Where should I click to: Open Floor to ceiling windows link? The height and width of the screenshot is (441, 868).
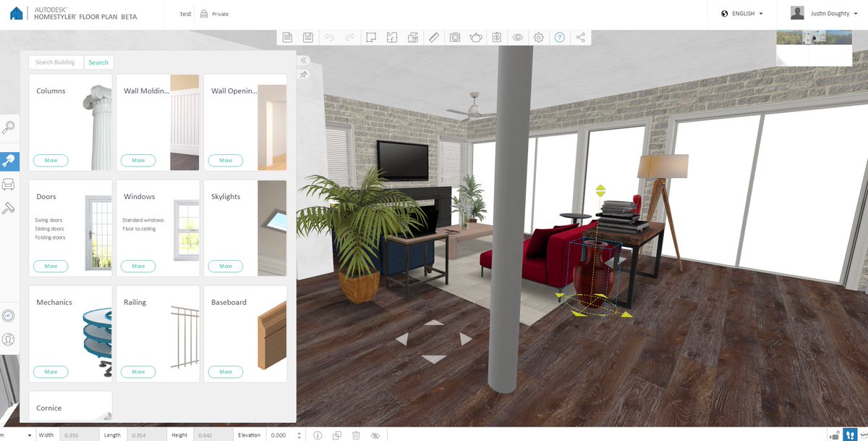point(139,229)
